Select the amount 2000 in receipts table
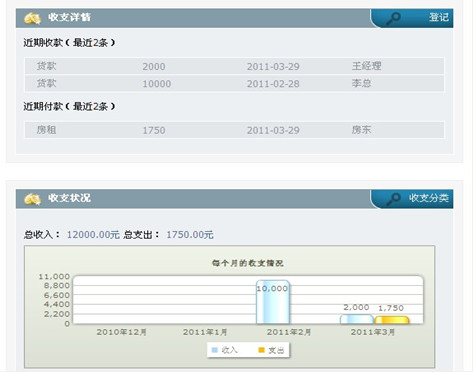 pyautogui.click(x=154, y=67)
